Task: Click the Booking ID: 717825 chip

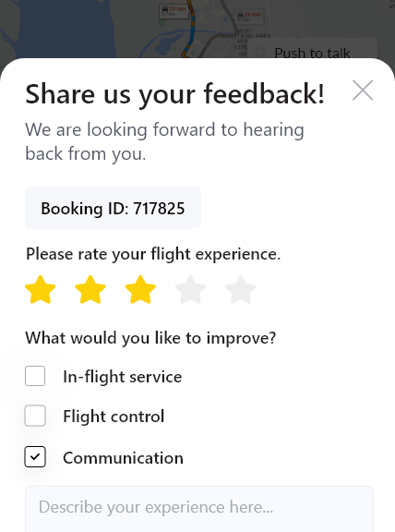Action: [x=113, y=208]
